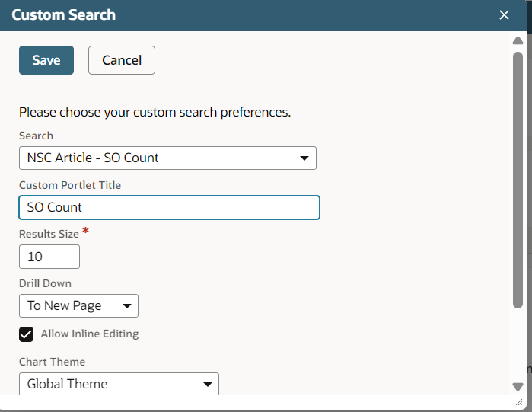The image size is (532, 412).
Task: Open the Chart Theme dropdown
Action: 119,384
